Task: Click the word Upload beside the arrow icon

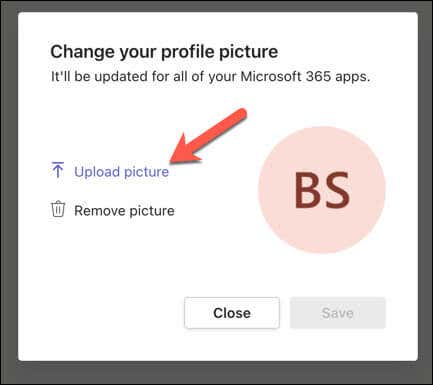Action: 97,172
